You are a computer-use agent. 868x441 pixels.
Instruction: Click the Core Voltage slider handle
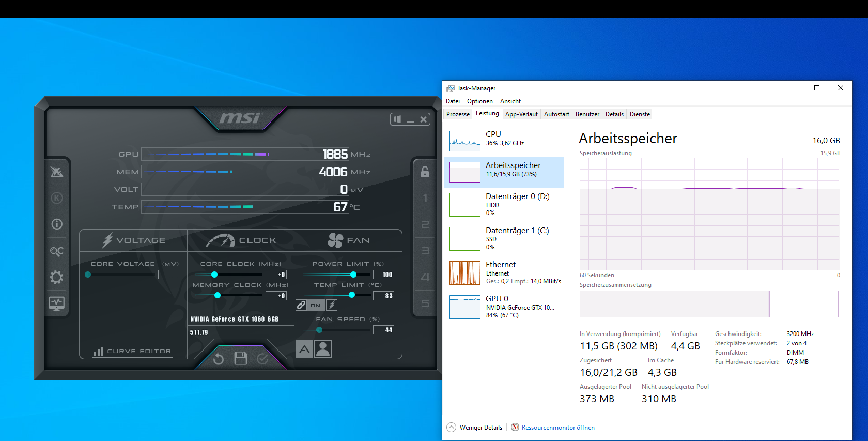click(88, 275)
